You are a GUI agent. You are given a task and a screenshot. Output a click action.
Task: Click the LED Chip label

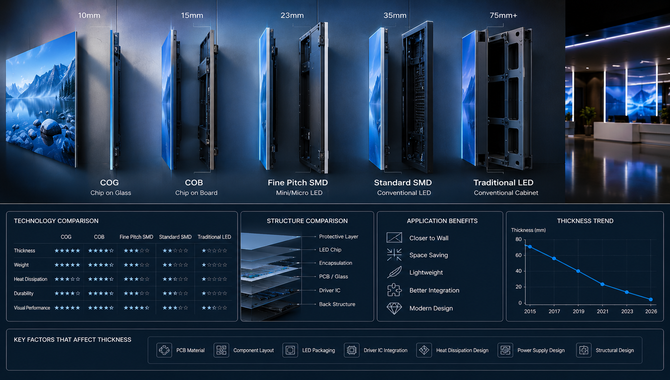click(x=330, y=250)
